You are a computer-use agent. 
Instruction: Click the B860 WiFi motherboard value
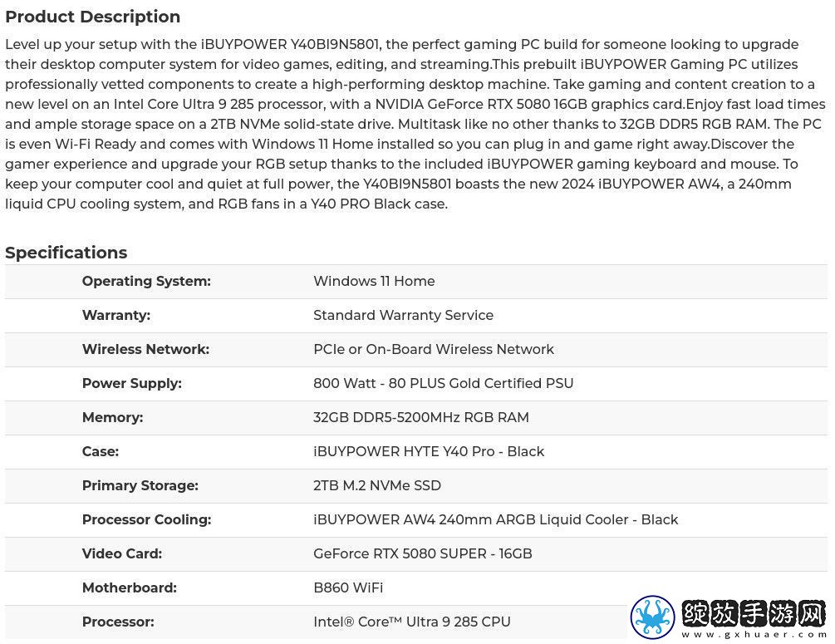[348, 588]
